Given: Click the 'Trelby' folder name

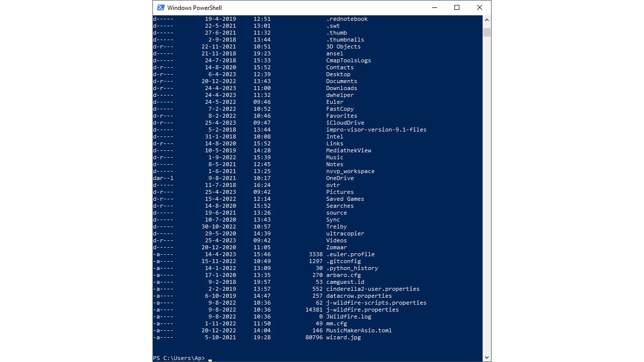Looking at the screenshot, I should pos(337,226).
